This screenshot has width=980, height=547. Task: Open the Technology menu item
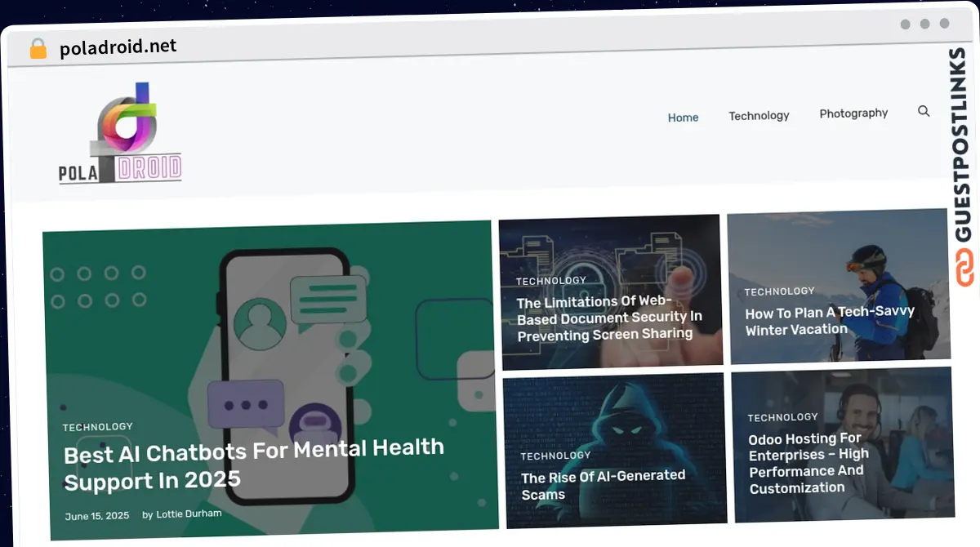click(759, 116)
